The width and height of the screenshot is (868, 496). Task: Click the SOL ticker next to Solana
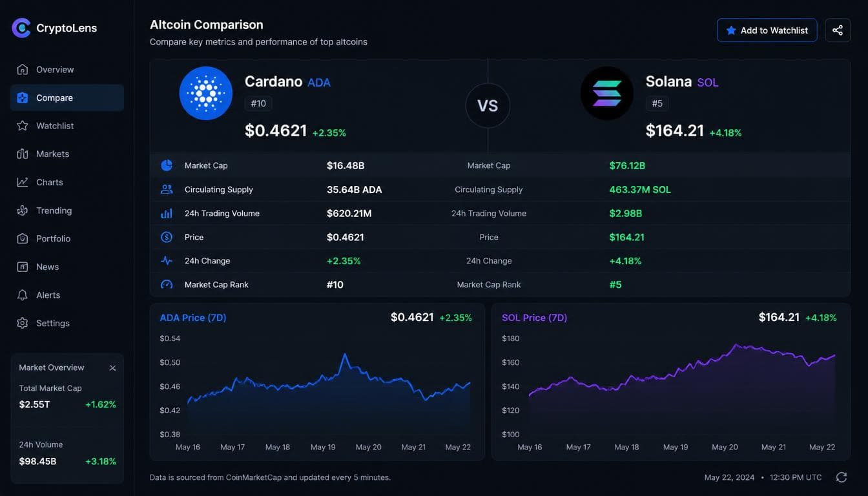[708, 83]
